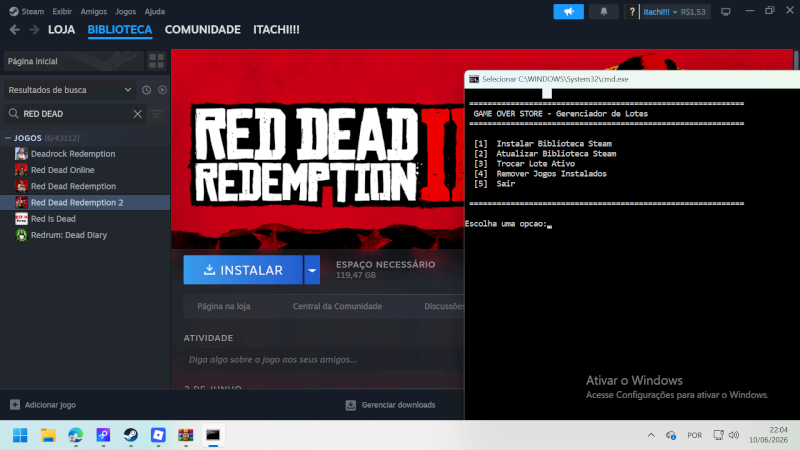Switch to the COMUNIDADE tab

click(x=203, y=30)
